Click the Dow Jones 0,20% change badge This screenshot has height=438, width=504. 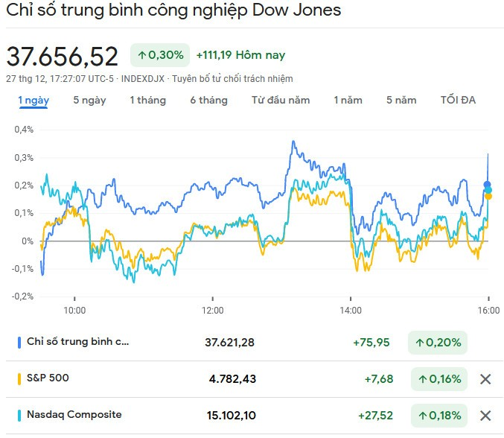coord(438,343)
